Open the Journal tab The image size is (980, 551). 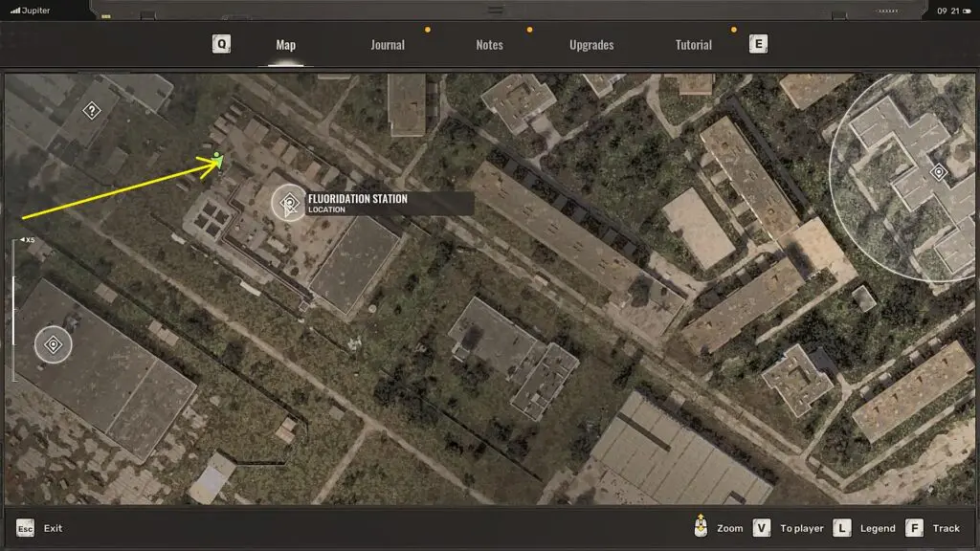click(388, 45)
